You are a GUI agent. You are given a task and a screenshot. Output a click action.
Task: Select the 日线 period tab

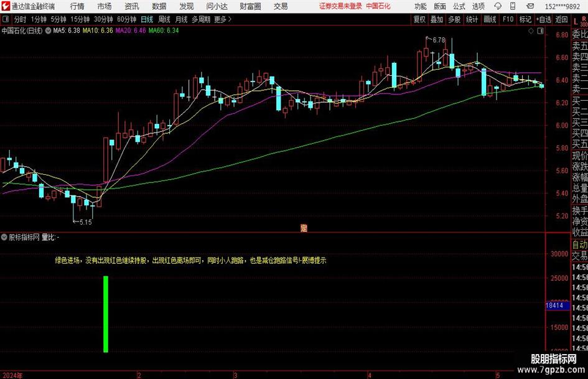147,19
